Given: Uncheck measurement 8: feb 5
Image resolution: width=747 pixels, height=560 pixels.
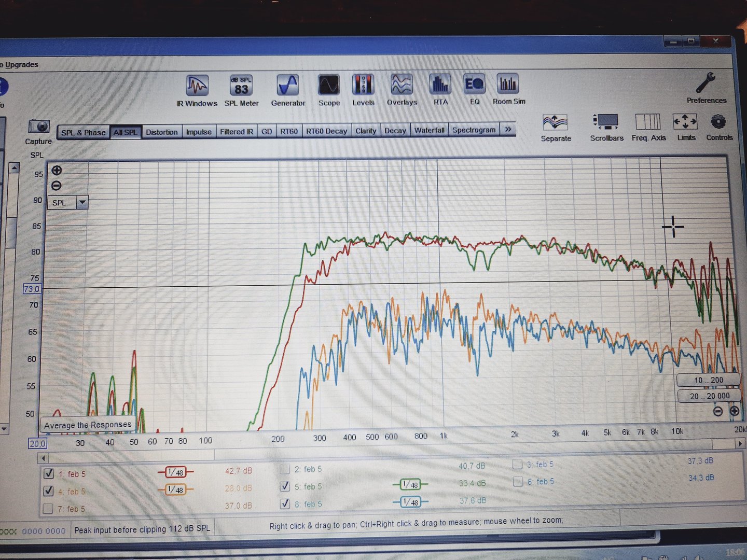Looking at the screenshot, I should (x=285, y=503).
